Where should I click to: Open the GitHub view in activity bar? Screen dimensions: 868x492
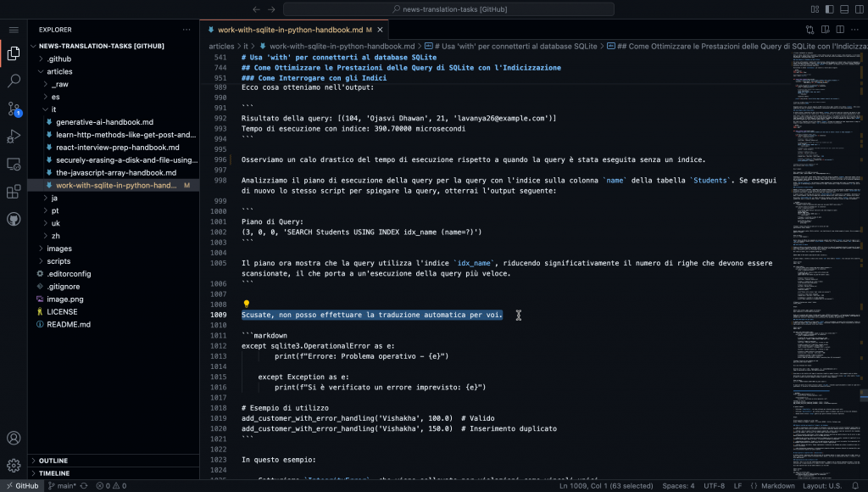[14, 220]
